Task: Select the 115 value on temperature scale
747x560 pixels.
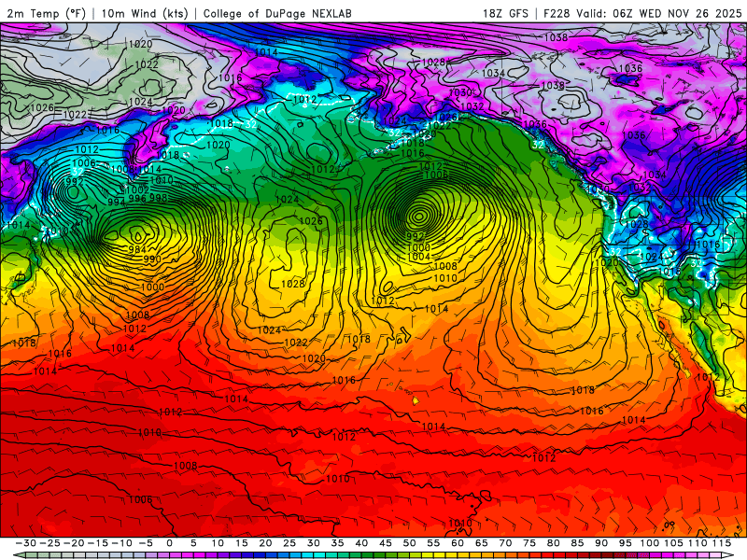Action: point(721,543)
